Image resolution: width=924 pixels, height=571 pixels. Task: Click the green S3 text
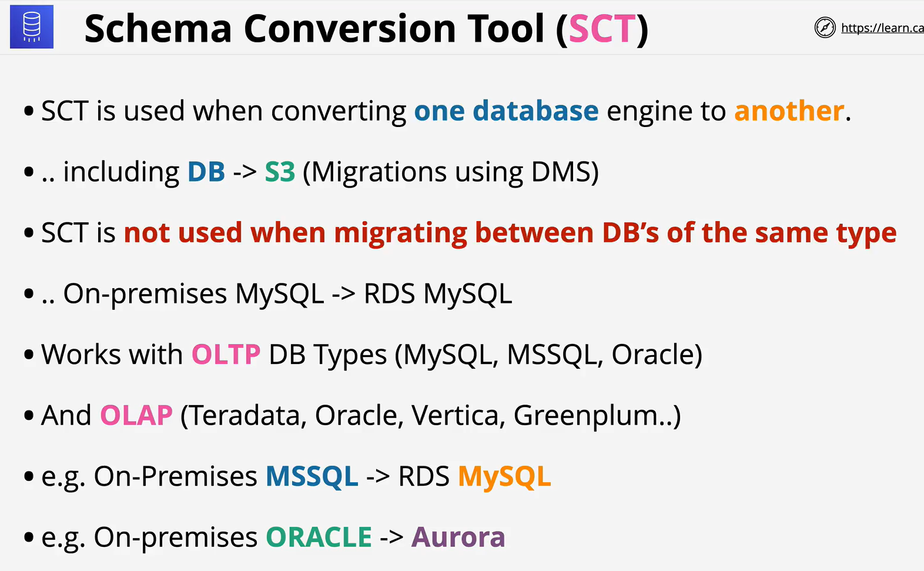pos(280,172)
